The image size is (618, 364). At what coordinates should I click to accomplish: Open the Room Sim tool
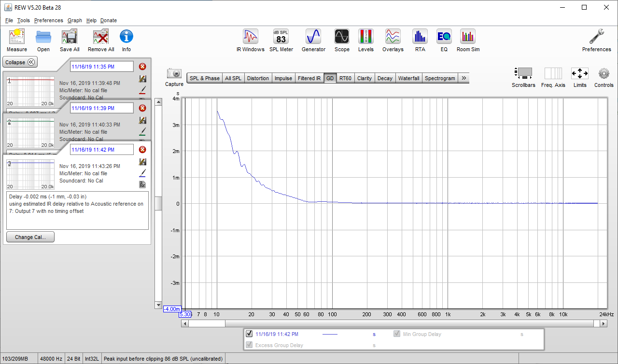click(x=468, y=41)
